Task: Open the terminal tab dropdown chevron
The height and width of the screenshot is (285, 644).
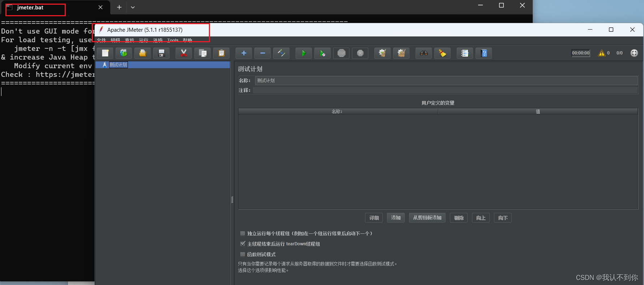Action: tap(133, 7)
